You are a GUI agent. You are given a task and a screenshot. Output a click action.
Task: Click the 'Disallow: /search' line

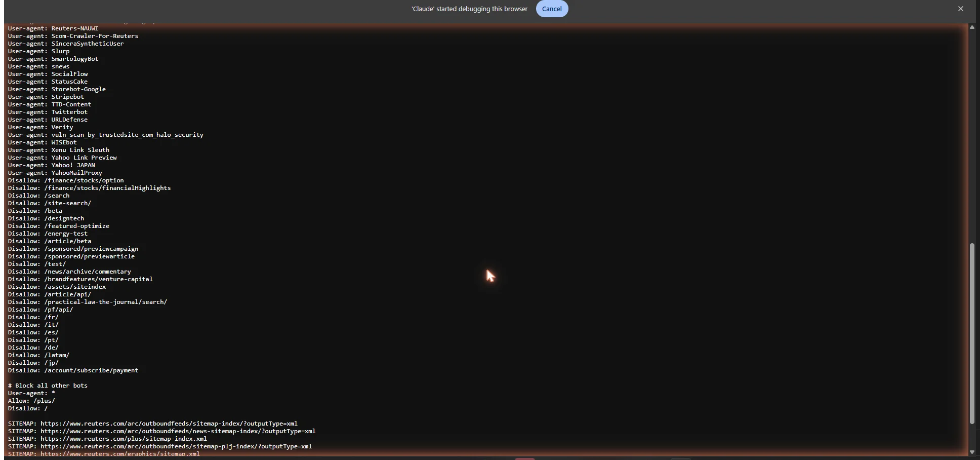[38, 196]
